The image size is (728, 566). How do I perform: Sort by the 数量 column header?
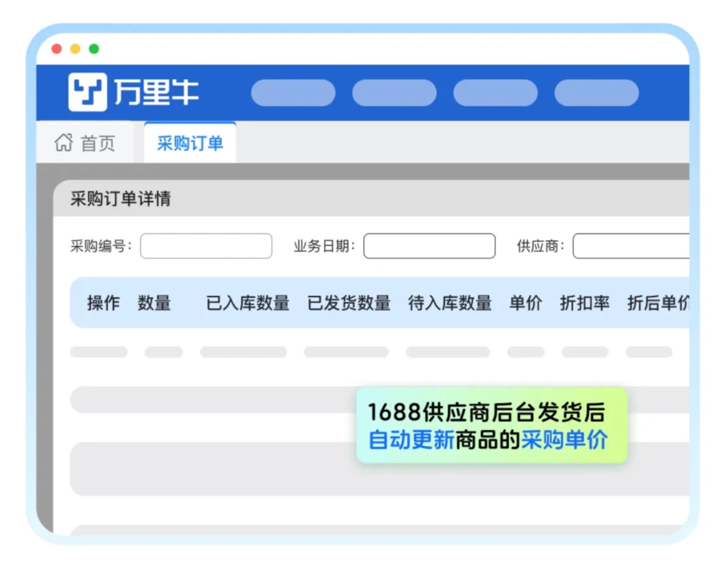click(x=154, y=303)
